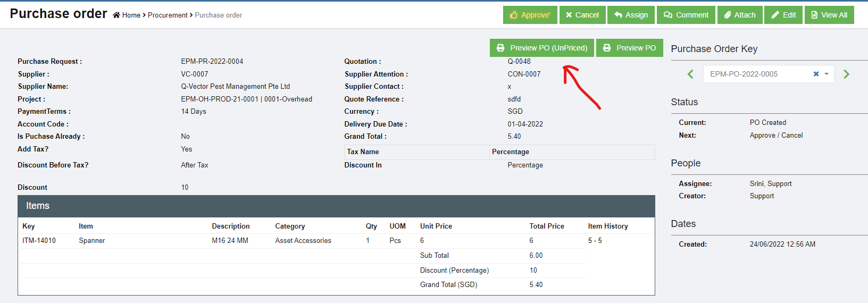Clear selected key EPM-PO-2022-0005
The height and width of the screenshot is (303, 868).
pyautogui.click(x=816, y=74)
